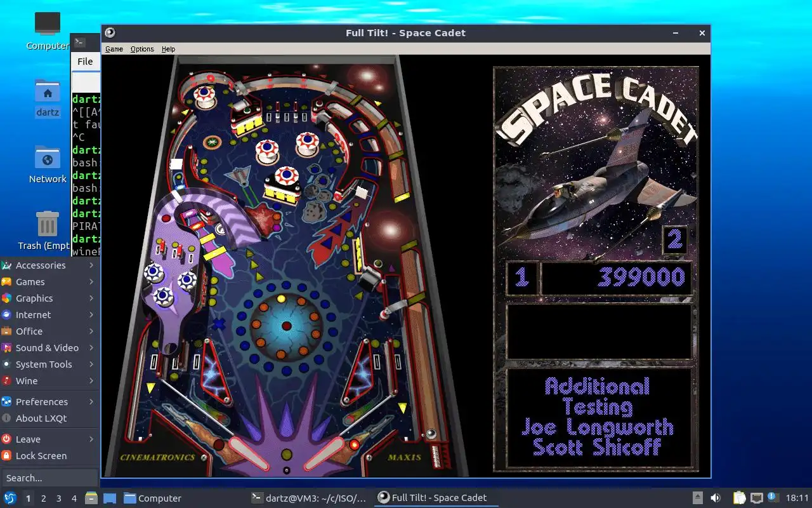Open the Help menu in Space Cadet

tap(168, 49)
